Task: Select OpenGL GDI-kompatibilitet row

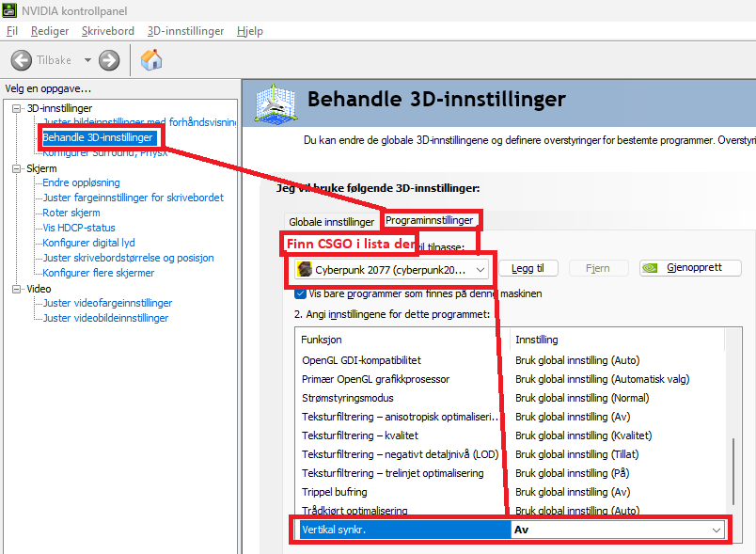Action: click(x=510, y=360)
